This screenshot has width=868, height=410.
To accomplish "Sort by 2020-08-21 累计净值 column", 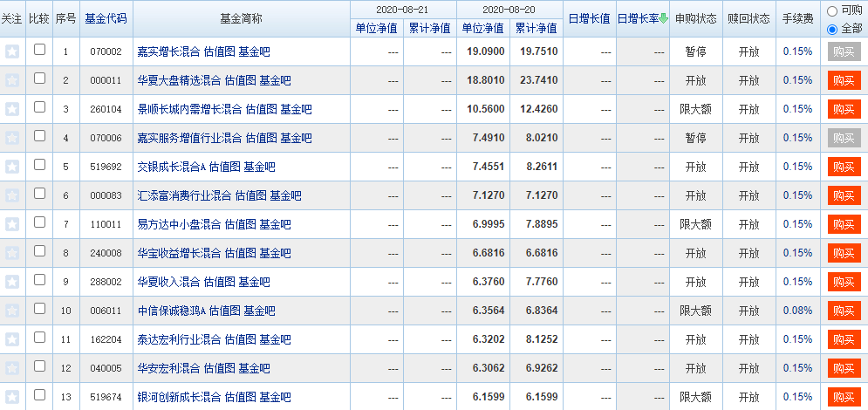I will tap(429, 28).
